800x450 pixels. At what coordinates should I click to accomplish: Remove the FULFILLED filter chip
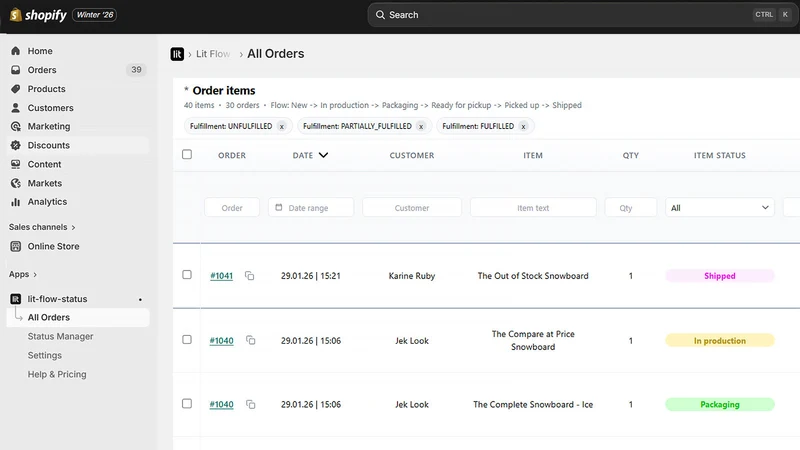click(523, 127)
